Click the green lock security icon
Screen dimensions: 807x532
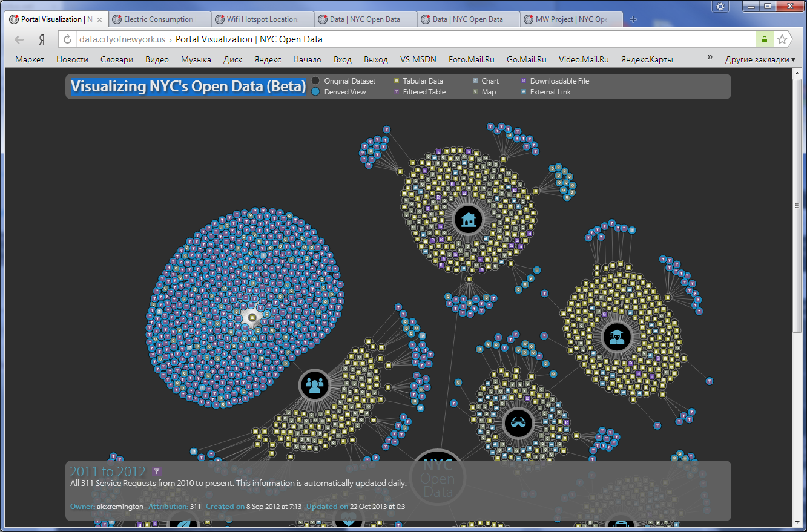click(x=764, y=39)
